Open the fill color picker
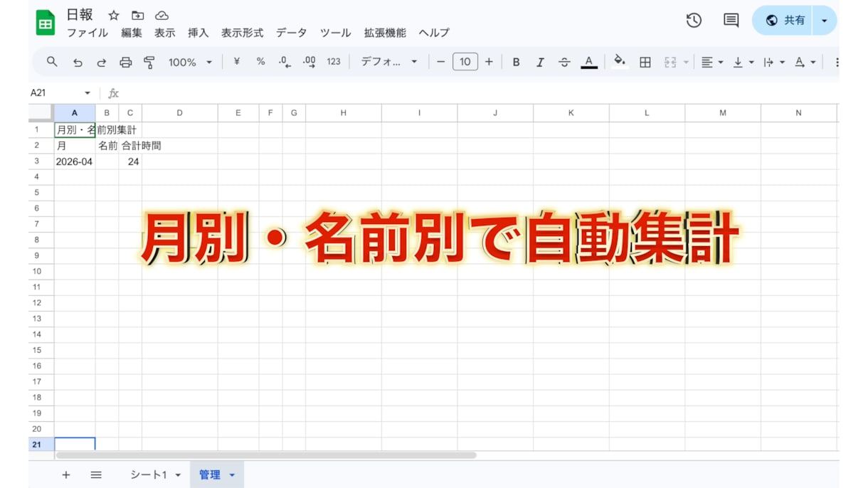 (x=620, y=62)
